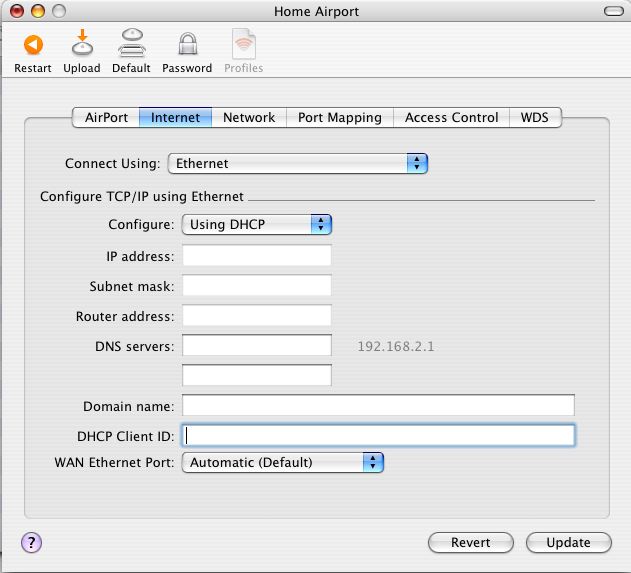The image size is (631, 573).
Task: Go to the Port Mapping tab
Action: [340, 117]
